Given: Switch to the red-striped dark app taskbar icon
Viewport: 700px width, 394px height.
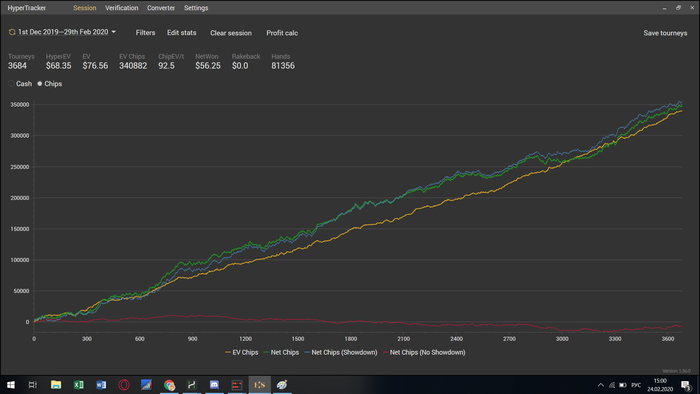Looking at the screenshot, I should [x=237, y=385].
